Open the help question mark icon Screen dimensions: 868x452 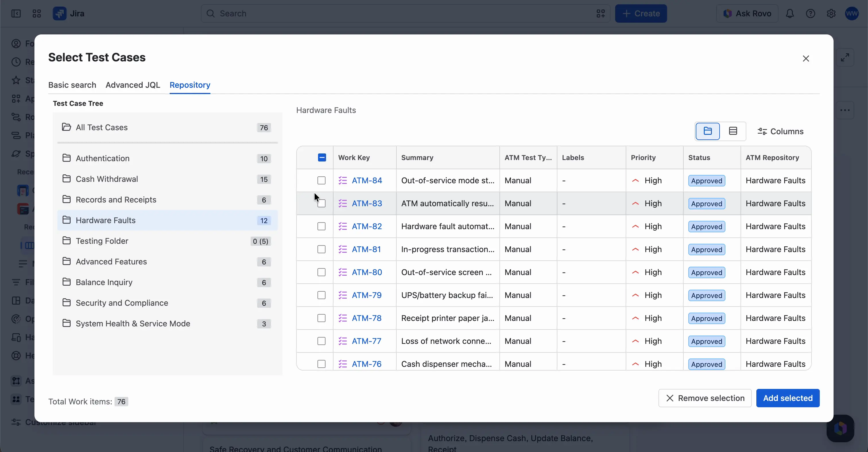810,13
